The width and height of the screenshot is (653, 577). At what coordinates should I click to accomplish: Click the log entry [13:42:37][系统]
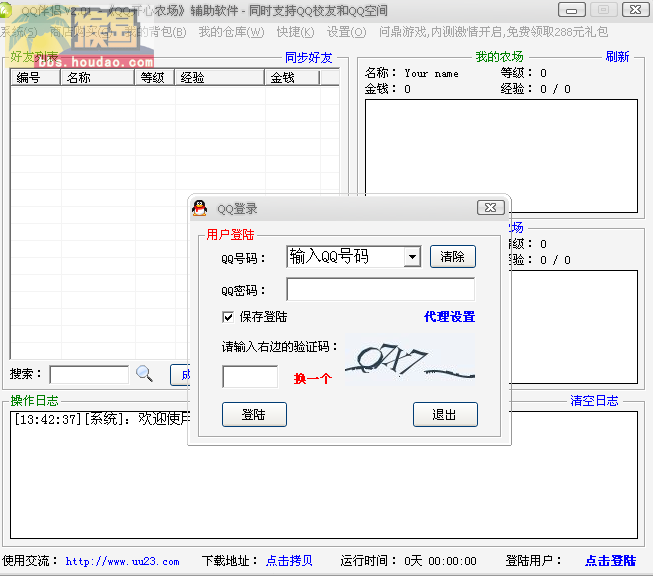(102, 419)
